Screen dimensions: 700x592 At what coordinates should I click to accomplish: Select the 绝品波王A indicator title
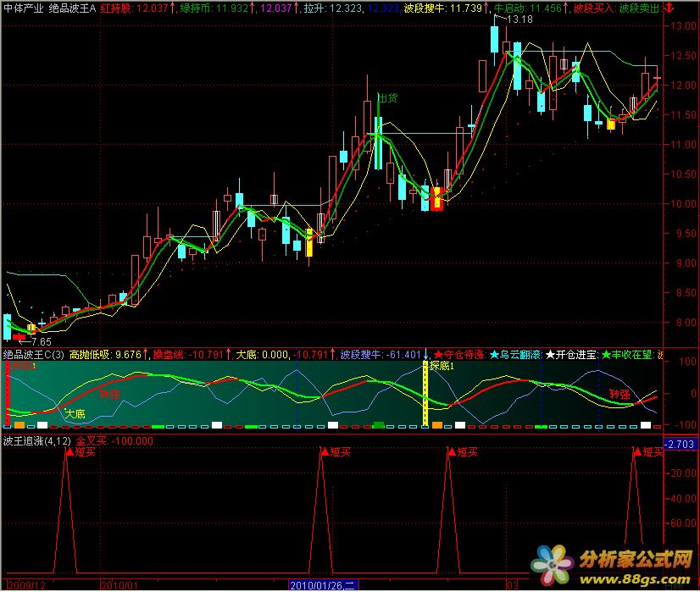[x=72, y=8]
